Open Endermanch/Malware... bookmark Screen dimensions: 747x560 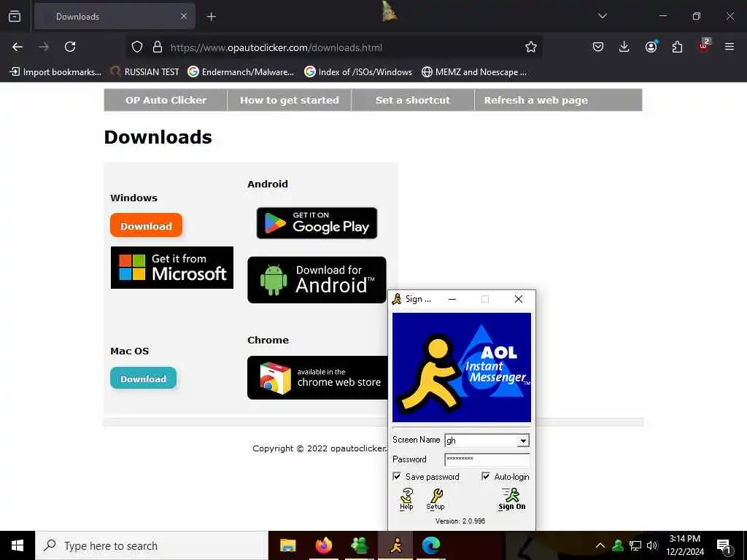pos(241,72)
